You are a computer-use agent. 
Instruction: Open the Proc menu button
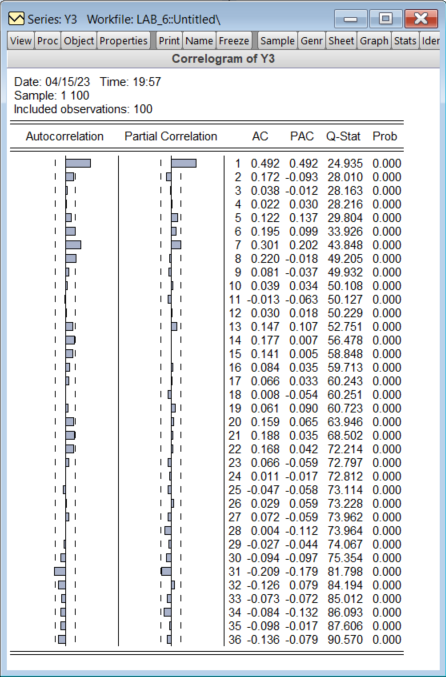tap(47, 41)
